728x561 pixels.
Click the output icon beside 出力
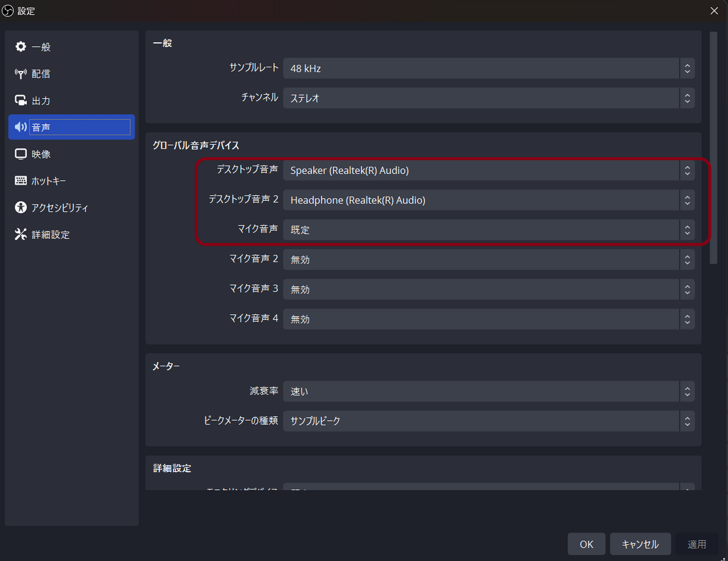tap(21, 101)
